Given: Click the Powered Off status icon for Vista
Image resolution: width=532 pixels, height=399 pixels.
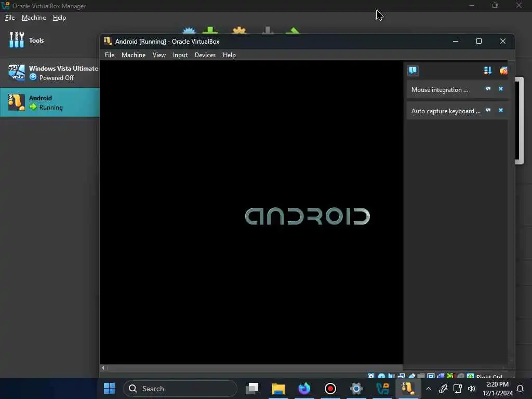Looking at the screenshot, I should pyautogui.click(x=33, y=77).
